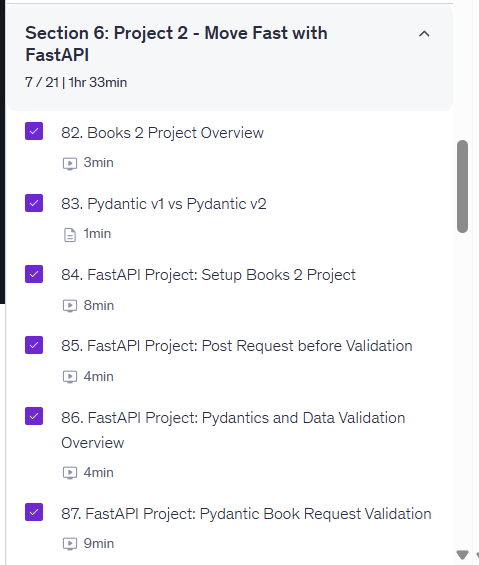Toggle checkbox for Pydantic v1 vs Pydantic v2

click(x=34, y=203)
